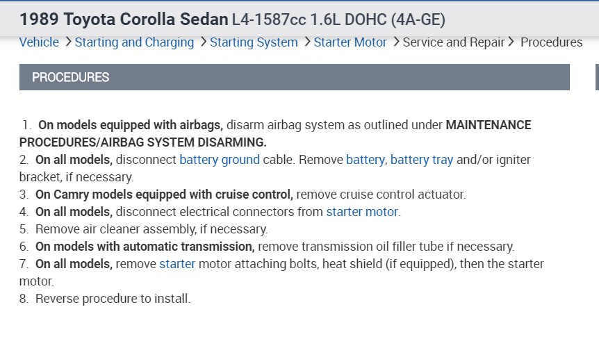599x364 pixels.
Task: Select Procedures at end of breadcrumb
Action: point(551,42)
